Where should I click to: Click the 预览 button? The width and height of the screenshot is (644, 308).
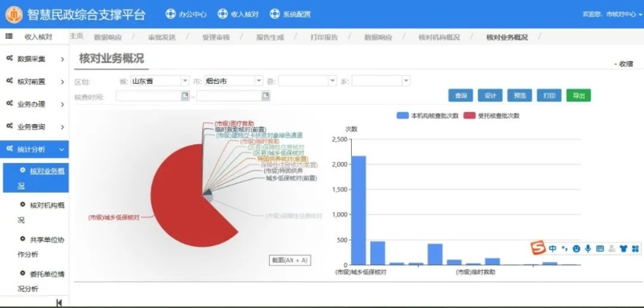[519, 95]
